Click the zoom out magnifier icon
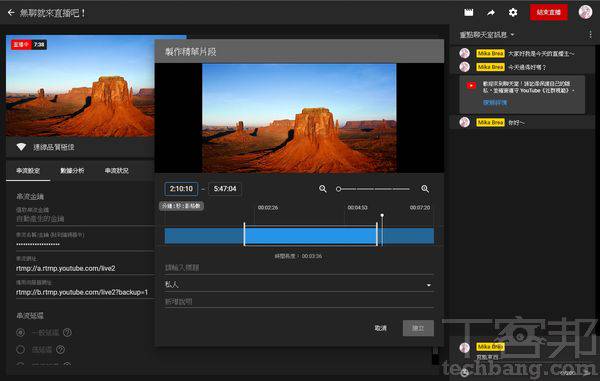Screen dimensions: 600x381 323,189
